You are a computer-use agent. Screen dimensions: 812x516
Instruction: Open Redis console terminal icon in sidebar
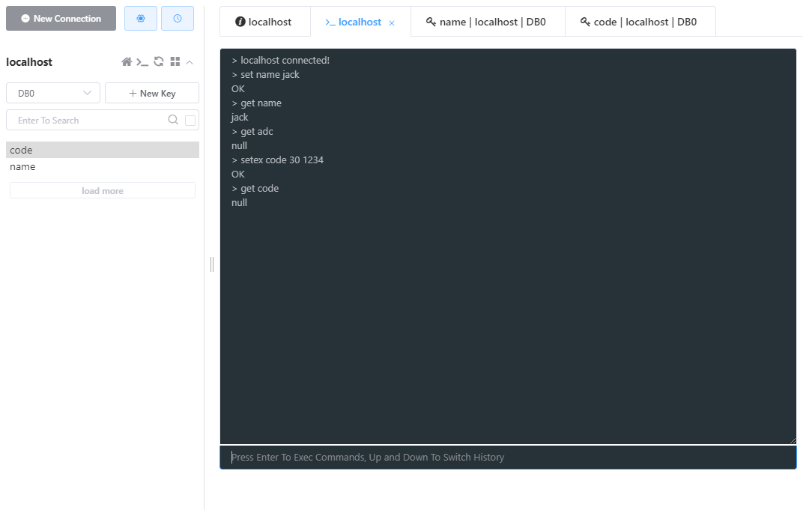[x=142, y=62]
